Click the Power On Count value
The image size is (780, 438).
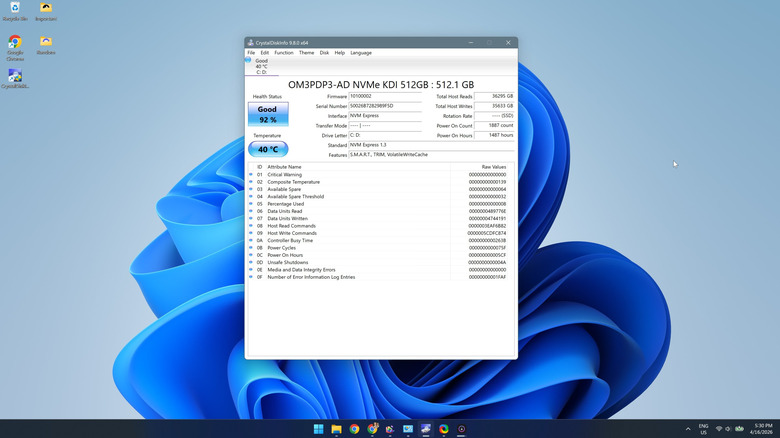(494, 125)
